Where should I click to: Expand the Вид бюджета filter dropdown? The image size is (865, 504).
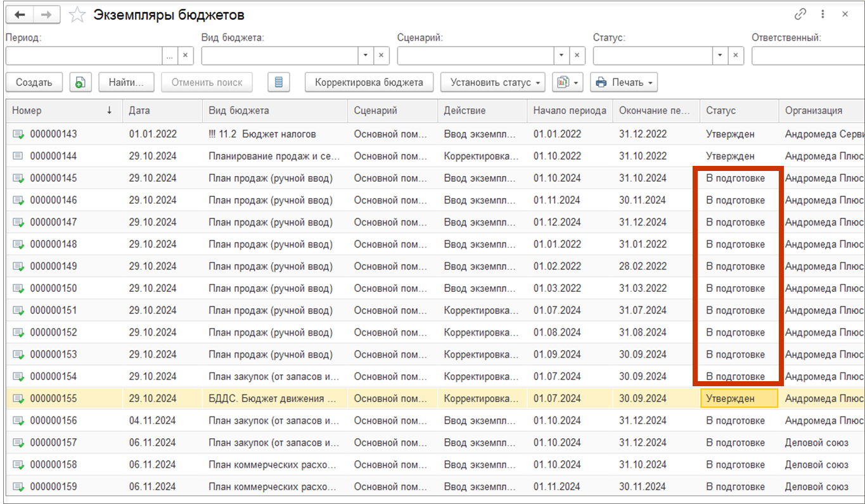(366, 56)
